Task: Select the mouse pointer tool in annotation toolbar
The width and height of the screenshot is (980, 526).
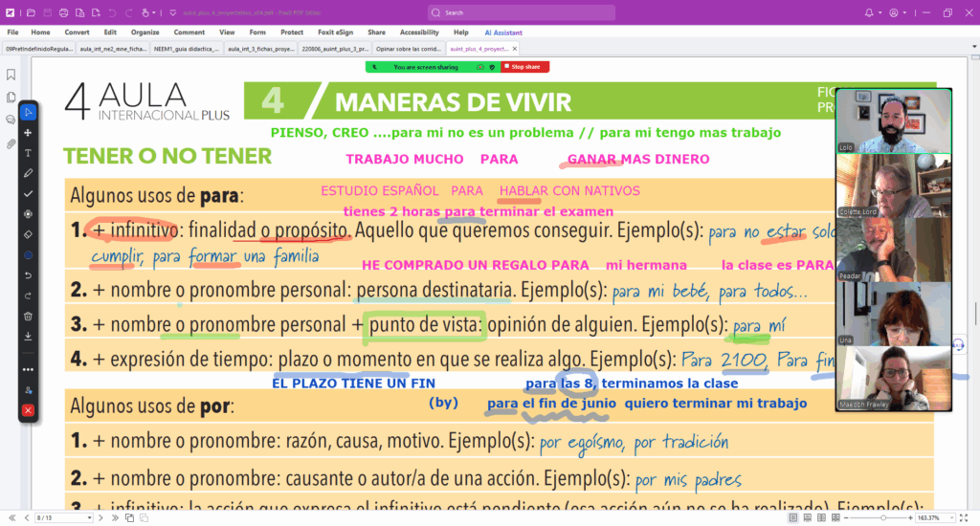Action: 28,113
